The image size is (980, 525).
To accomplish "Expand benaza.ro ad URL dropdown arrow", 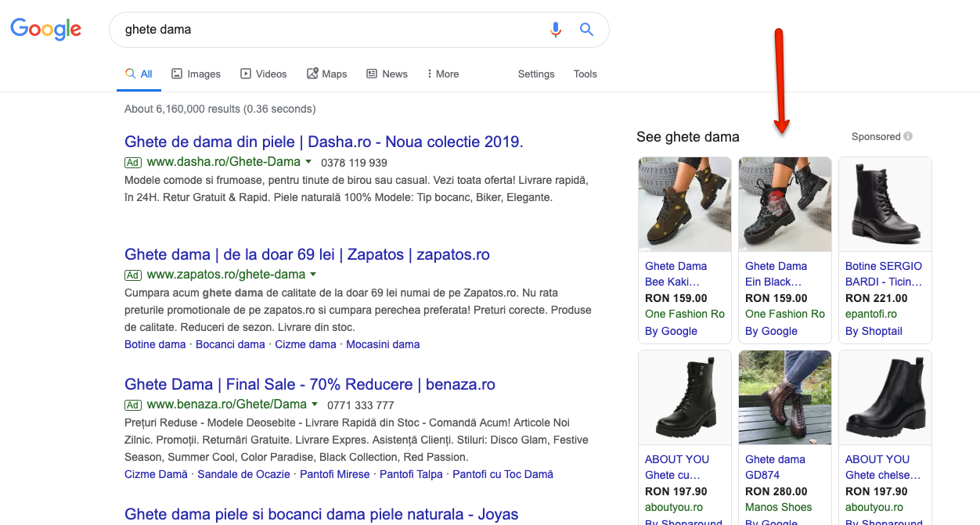I will pos(315,405).
